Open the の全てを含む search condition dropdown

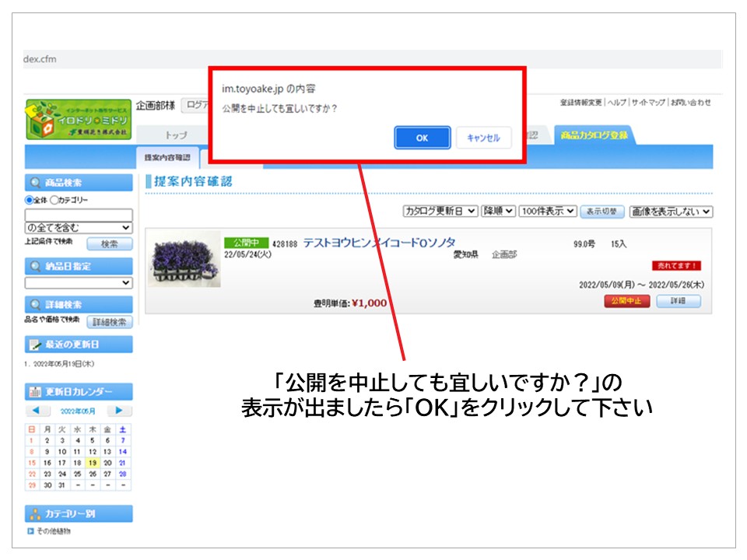coord(79,228)
